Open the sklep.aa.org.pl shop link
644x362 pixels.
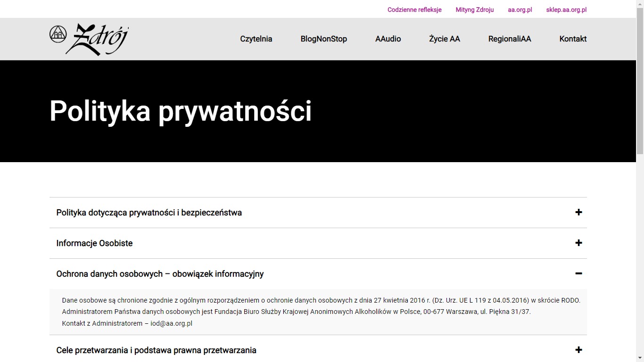coord(566,9)
